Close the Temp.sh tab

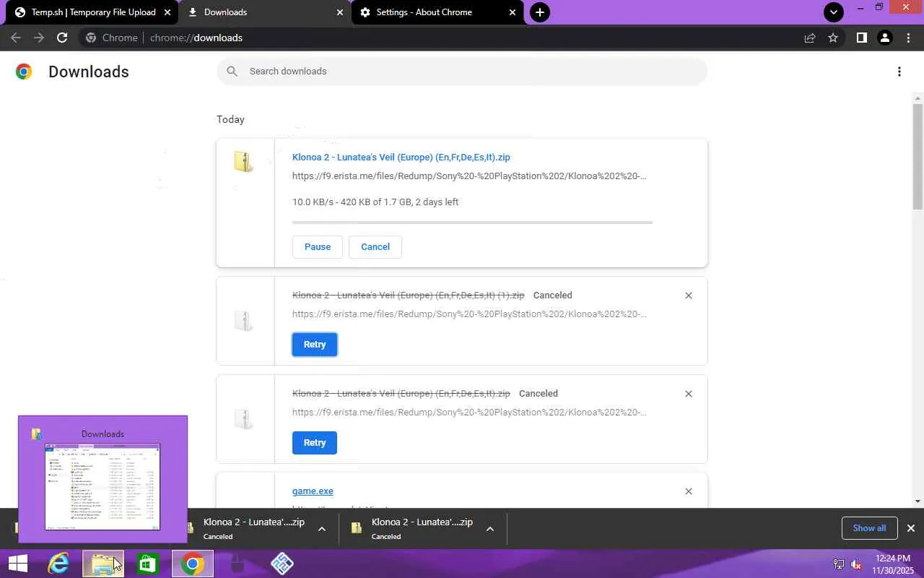point(168,12)
